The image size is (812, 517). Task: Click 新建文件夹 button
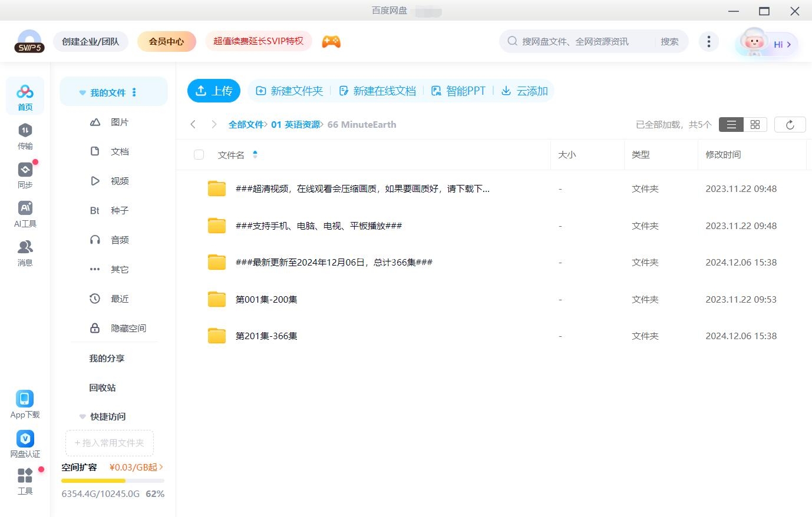(289, 91)
